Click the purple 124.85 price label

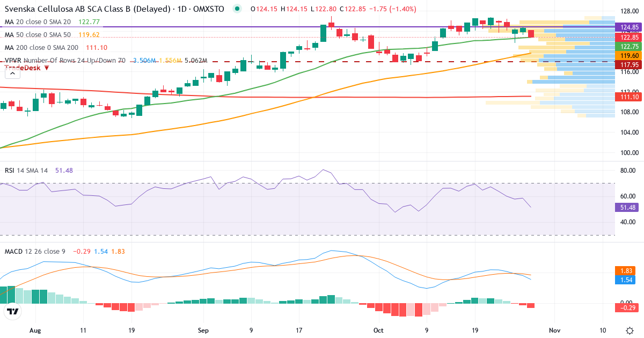[629, 27]
